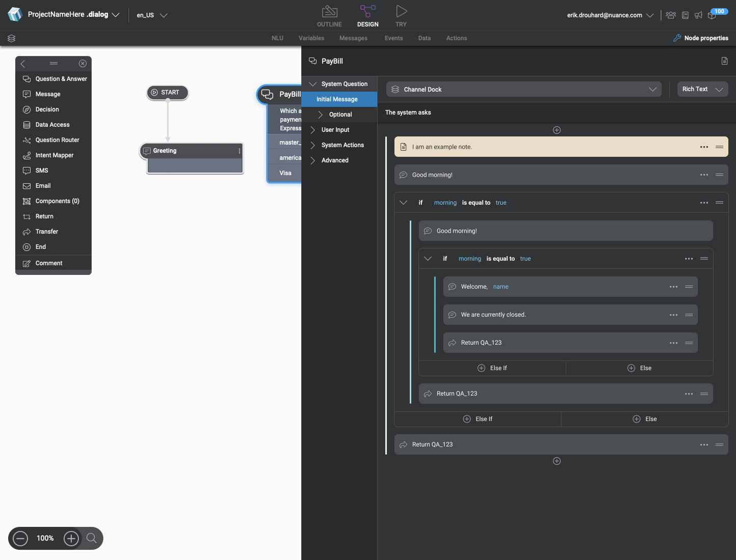The height and width of the screenshot is (560, 736).
Task: Select the Decision node type
Action: click(x=53, y=109)
